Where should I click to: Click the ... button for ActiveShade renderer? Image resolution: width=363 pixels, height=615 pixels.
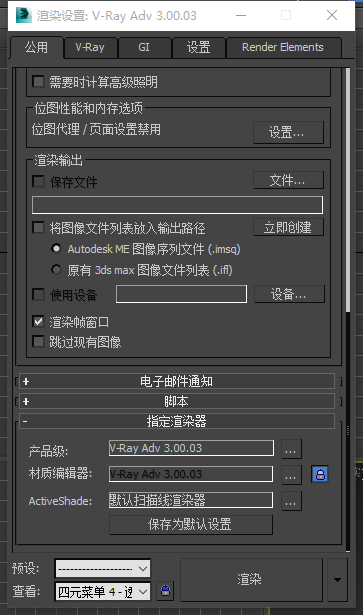[x=291, y=500]
